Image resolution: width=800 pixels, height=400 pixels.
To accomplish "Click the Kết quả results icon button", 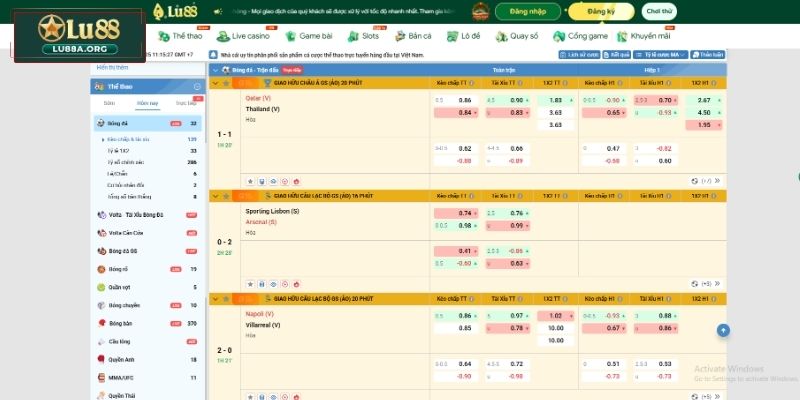I will click(618, 54).
